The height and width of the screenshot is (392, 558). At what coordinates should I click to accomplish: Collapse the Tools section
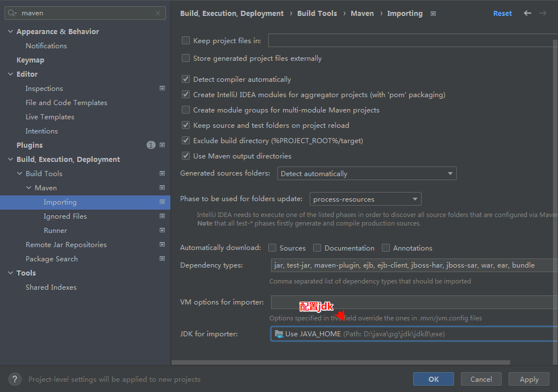[10, 273]
